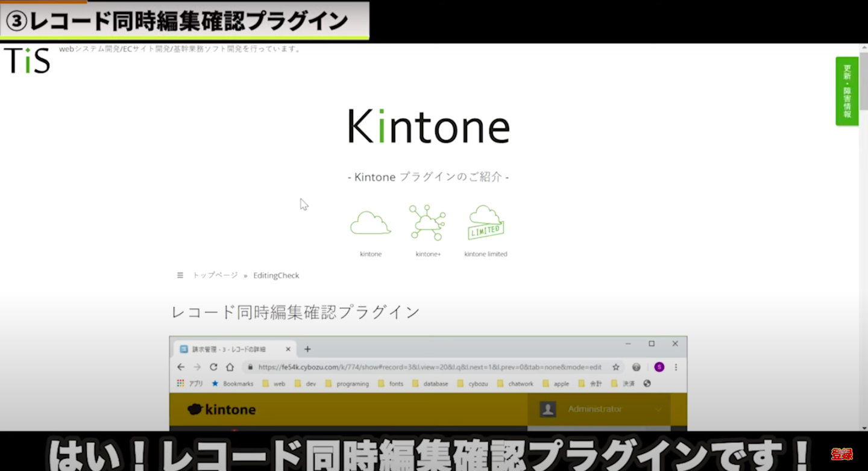The image size is (868, 471).
Task: Select the 請求管理 browser tab
Action: coord(229,348)
